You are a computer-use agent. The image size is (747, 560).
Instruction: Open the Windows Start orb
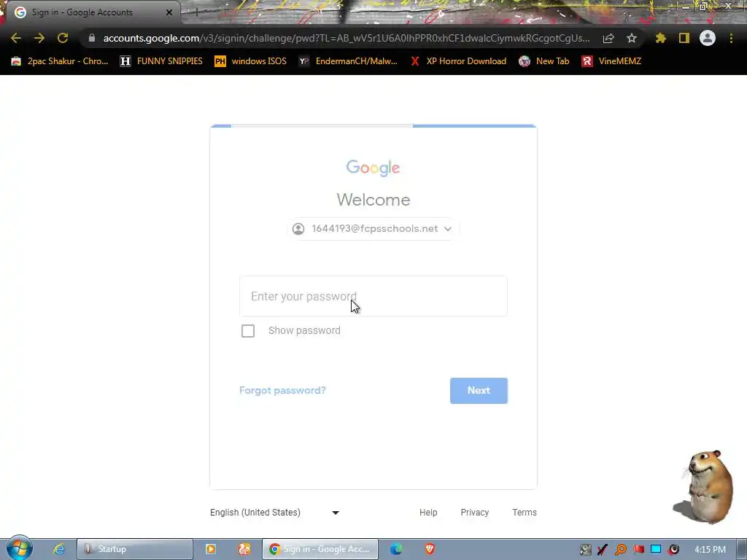[x=19, y=548]
